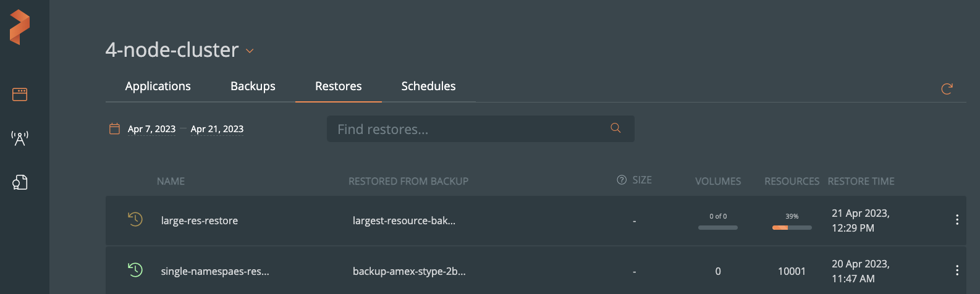980x294 pixels.
Task: Switch to the Backups tab
Action: pyautogui.click(x=253, y=86)
